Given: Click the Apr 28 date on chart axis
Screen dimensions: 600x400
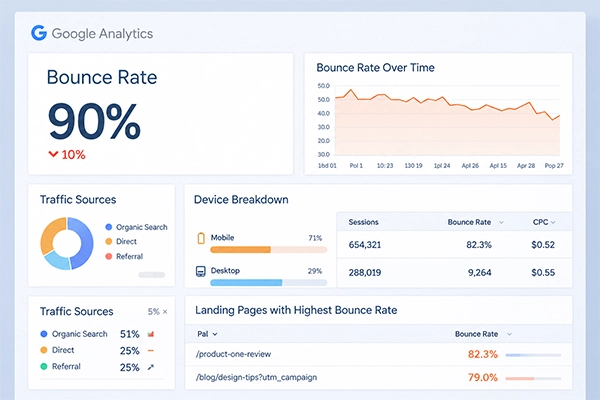Looking at the screenshot, I should 526,166.
